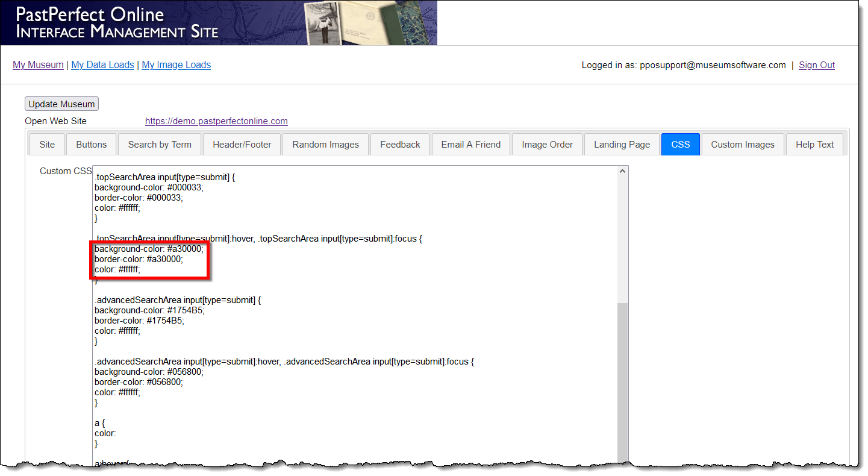Sign Out of the account
868x476 pixels.
click(x=817, y=65)
